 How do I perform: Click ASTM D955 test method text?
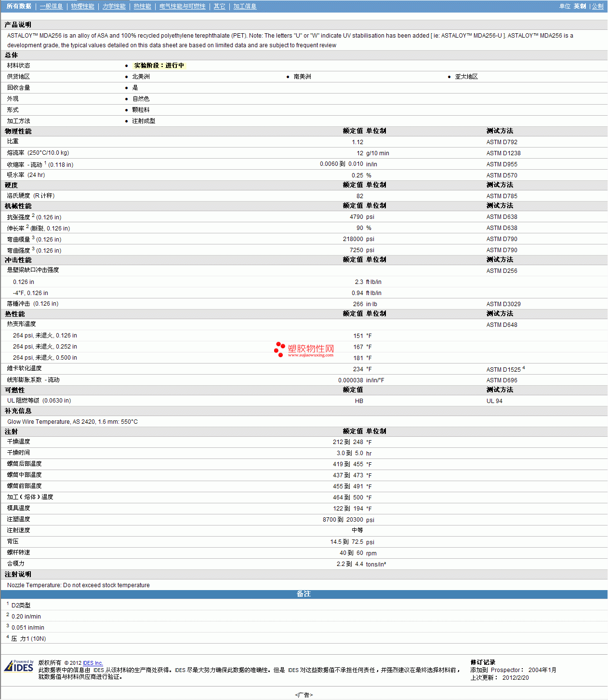(x=502, y=164)
